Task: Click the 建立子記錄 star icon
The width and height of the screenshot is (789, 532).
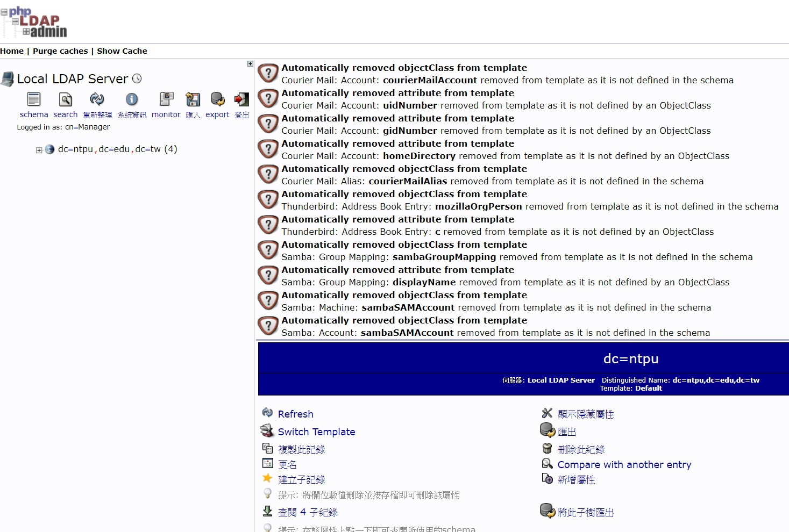Action: point(268,478)
